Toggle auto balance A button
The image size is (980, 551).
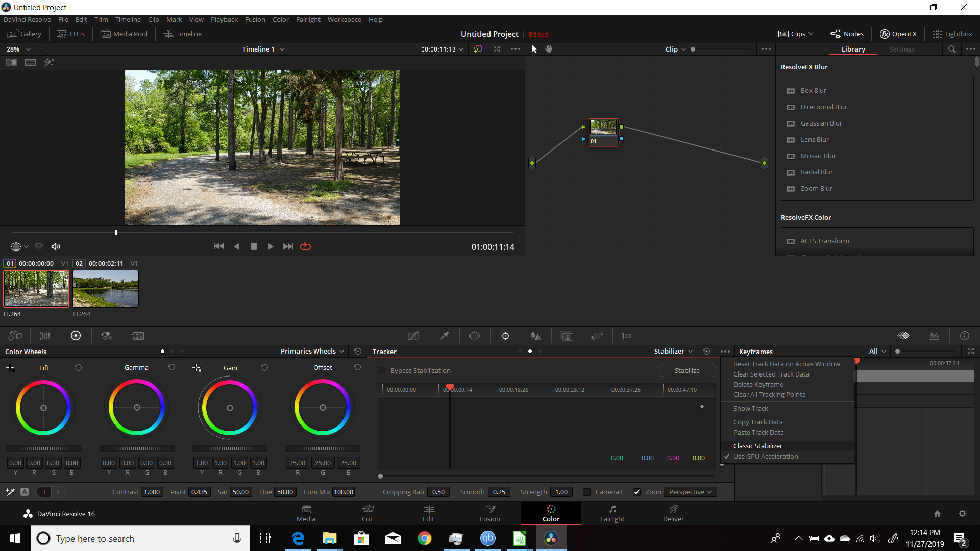24,492
